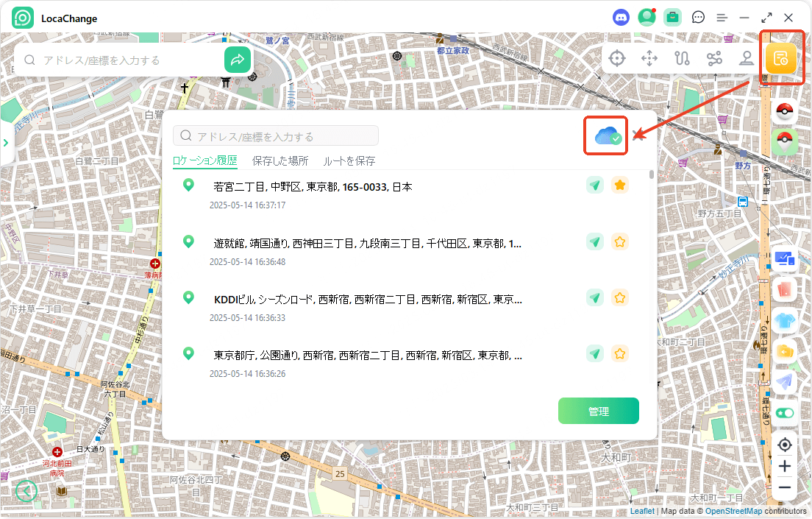This screenshot has width=812, height=519.
Task: Select Jump Teleport mode arrows icon
Action: [649, 58]
